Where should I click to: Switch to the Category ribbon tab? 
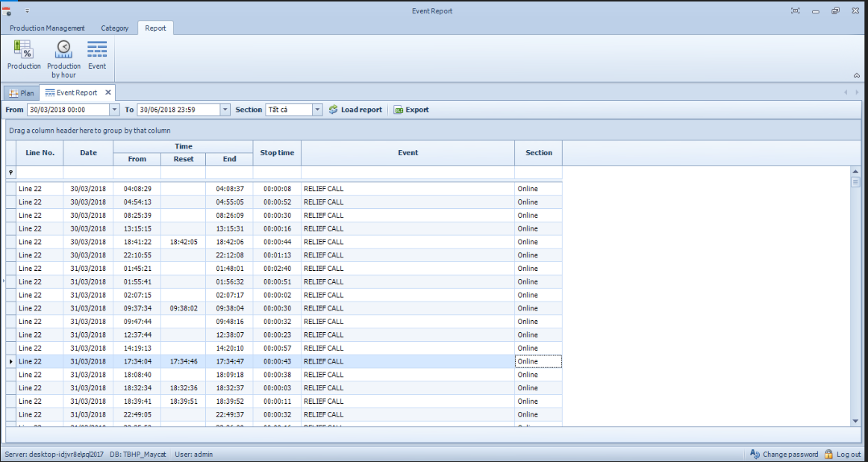tap(115, 28)
